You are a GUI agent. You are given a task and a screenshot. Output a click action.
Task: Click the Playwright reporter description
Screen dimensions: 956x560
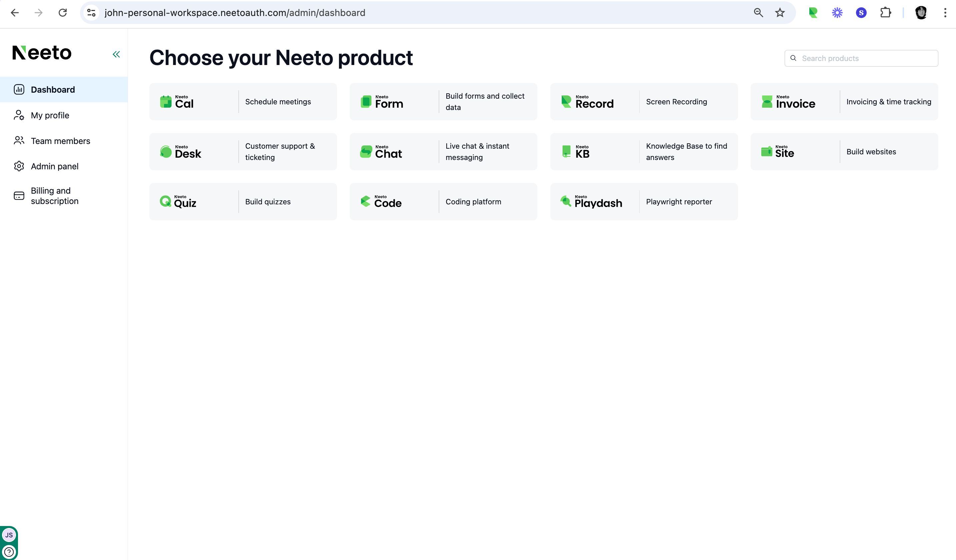tap(679, 201)
